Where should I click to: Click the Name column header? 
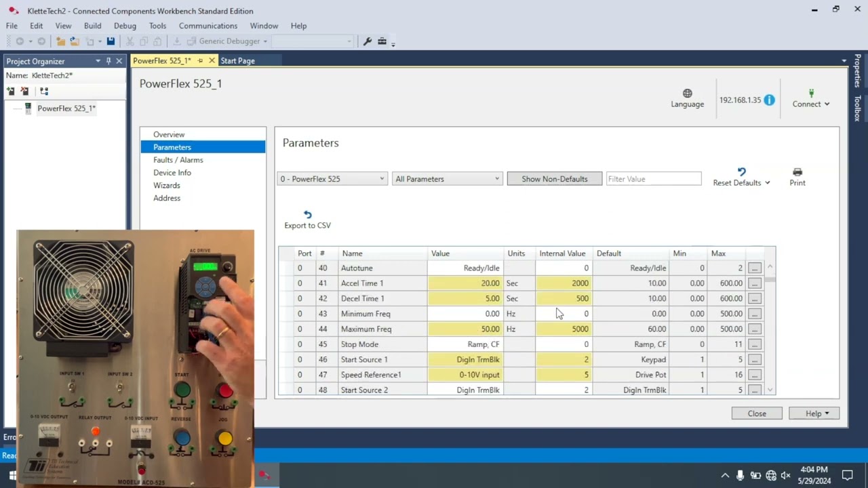(x=382, y=253)
